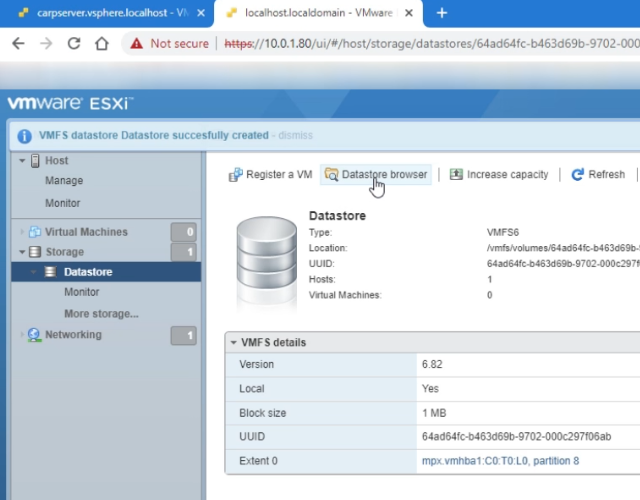This screenshot has height=500, width=640.
Task: Click the Not secure warning triangle icon
Action: [137, 43]
